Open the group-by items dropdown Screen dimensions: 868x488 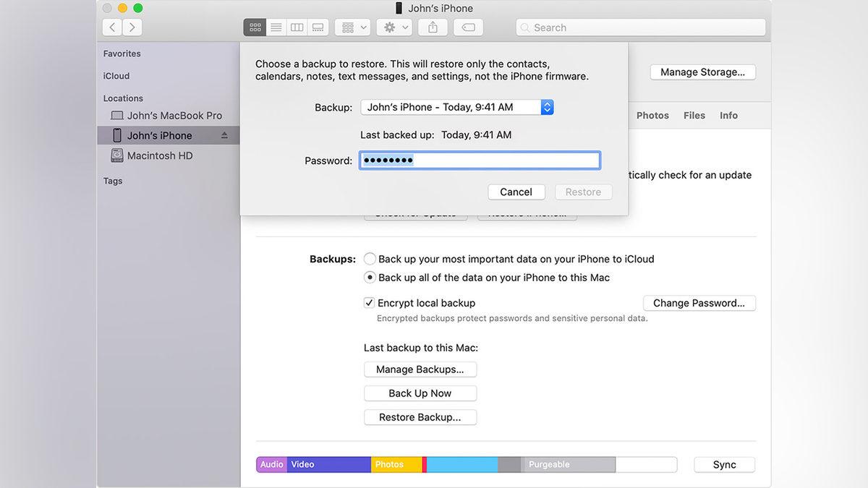click(x=354, y=27)
